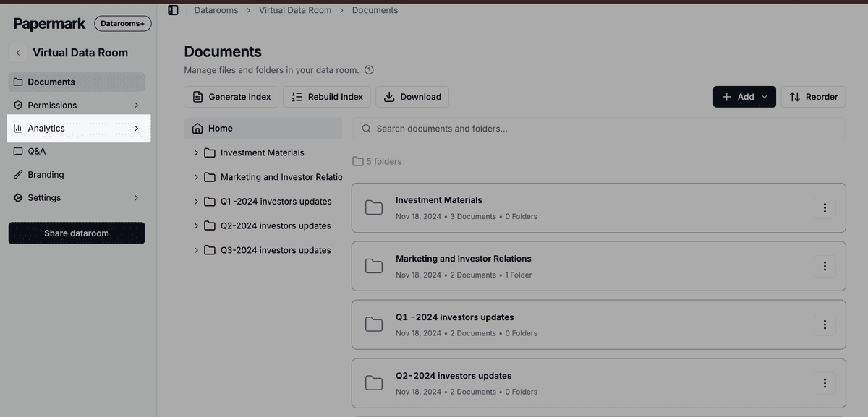Image resolution: width=868 pixels, height=417 pixels.
Task: Go back using Virtual Data Room arrow
Action: (x=18, y=53)
